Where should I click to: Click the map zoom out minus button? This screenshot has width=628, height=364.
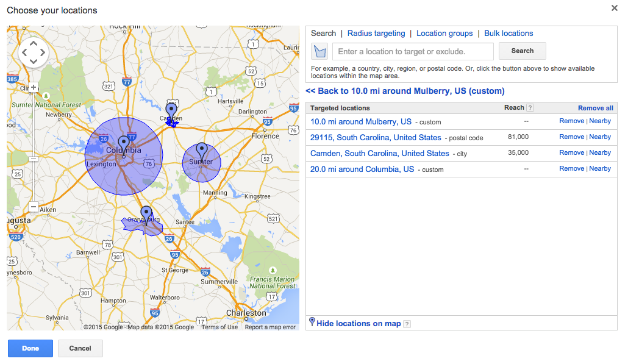(x=34, y=207)
